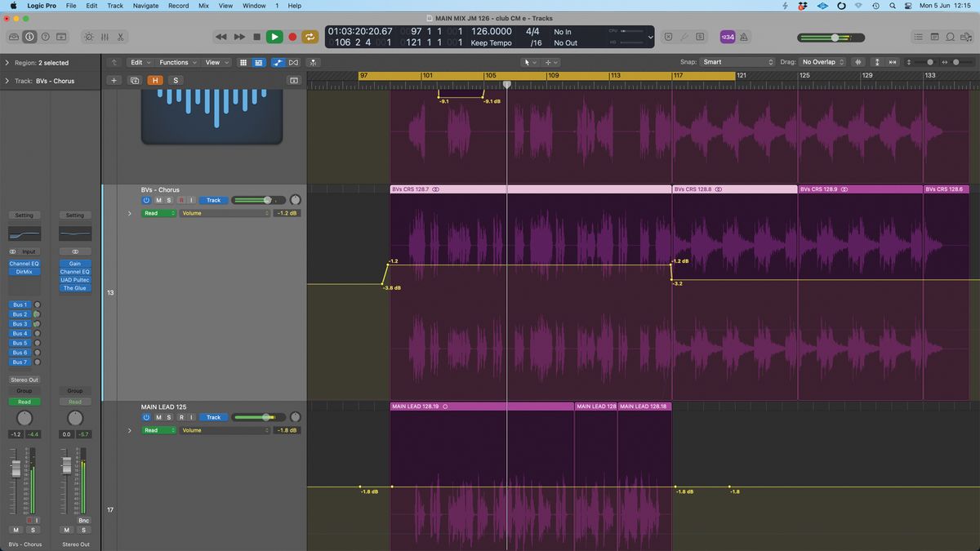Click the Add Tracks plus icon
Viewport: 980px width, 551px height.
point(114,80)
